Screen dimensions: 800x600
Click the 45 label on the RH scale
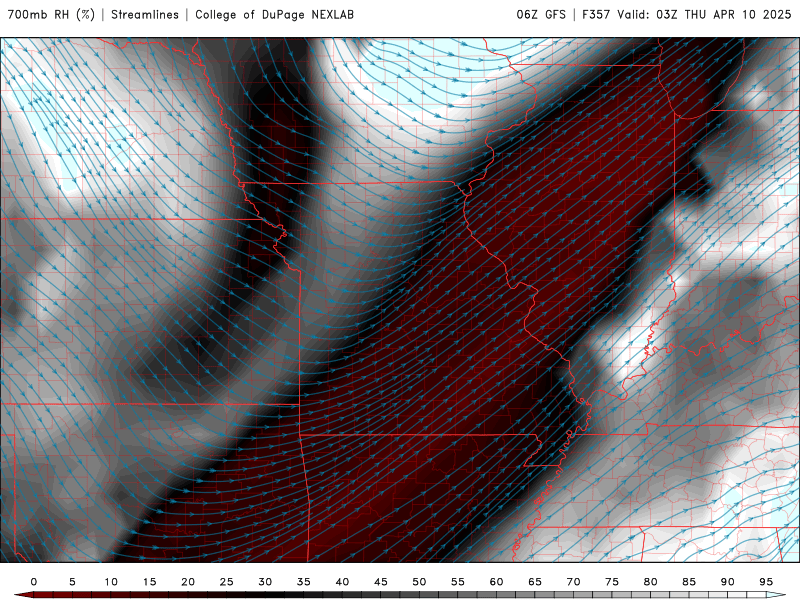(x=381, y=582)
